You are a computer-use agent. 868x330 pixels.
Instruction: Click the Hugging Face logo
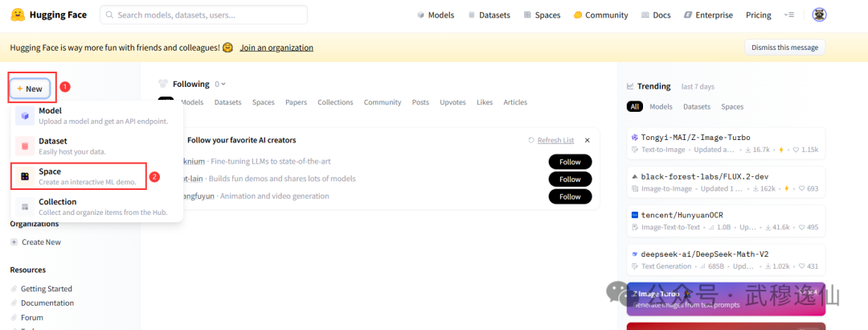pyautogui.click(x=49, y=15)
